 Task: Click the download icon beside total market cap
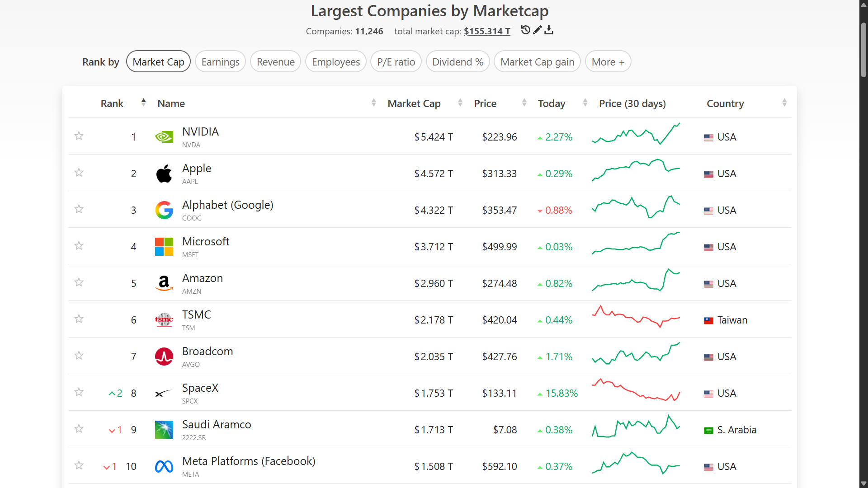pyautogui.click(x=549, y=30)
